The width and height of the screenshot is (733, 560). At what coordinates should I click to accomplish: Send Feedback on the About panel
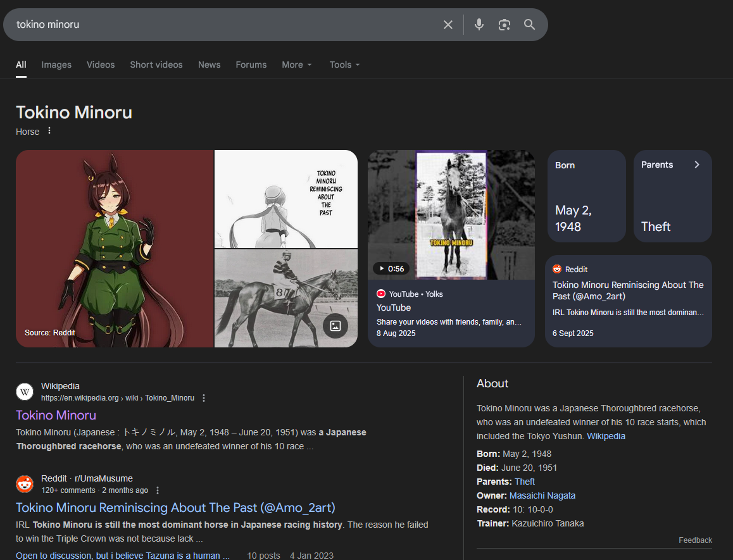click(695, 540)
